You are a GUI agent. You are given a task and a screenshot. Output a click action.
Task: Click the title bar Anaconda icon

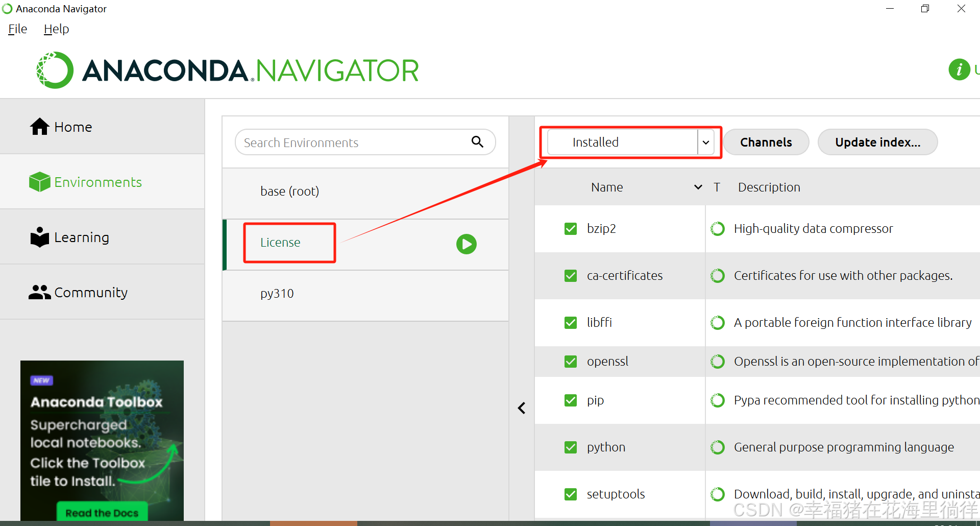click(7, 9)
